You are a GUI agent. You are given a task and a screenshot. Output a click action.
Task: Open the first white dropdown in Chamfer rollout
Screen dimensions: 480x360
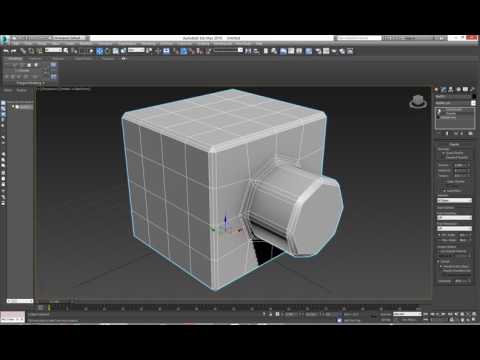(x=454, y=200)
